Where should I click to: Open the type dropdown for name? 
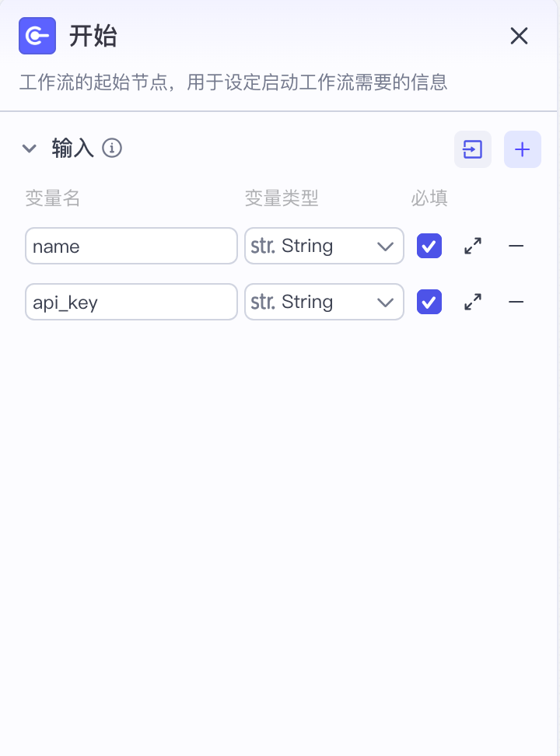[x=324, y=246]
